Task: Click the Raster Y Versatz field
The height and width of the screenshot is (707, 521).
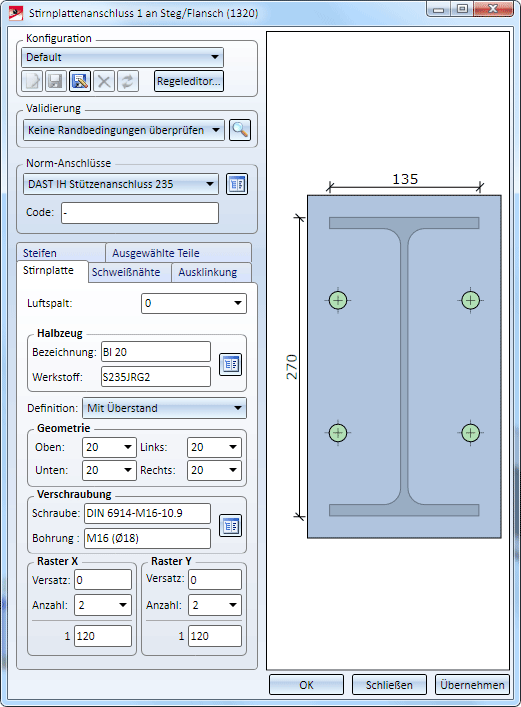Action: tap(215, 580)
